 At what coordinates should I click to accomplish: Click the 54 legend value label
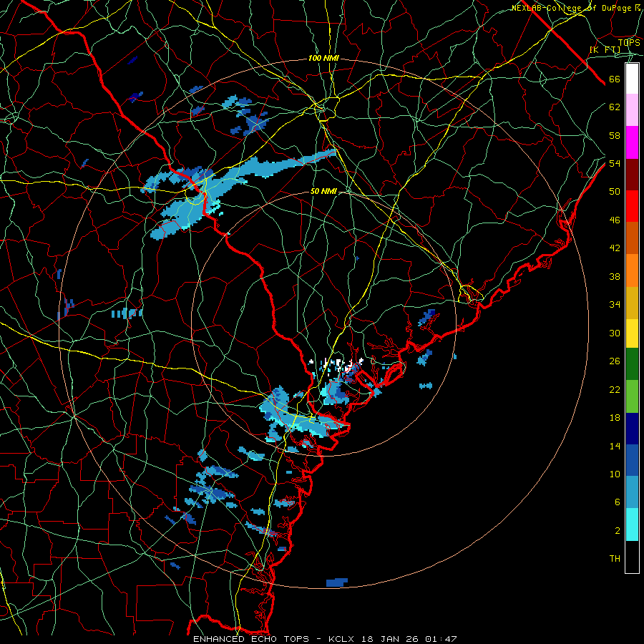(x=615, y=163)
